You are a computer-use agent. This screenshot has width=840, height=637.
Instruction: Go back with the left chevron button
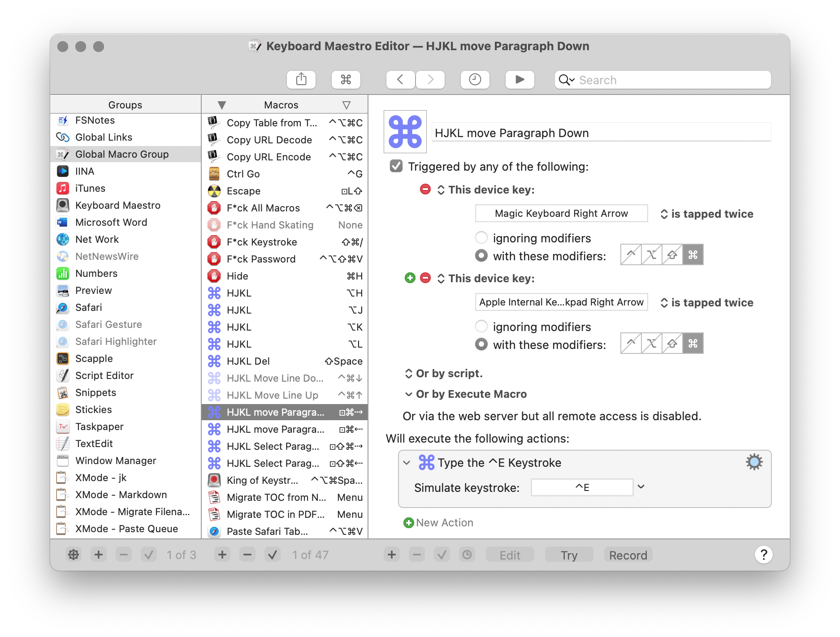click(x=400, y=80)
